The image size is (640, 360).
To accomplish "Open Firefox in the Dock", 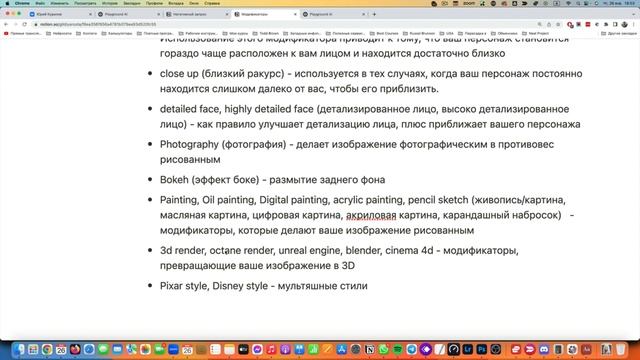I will coord(75,349).
